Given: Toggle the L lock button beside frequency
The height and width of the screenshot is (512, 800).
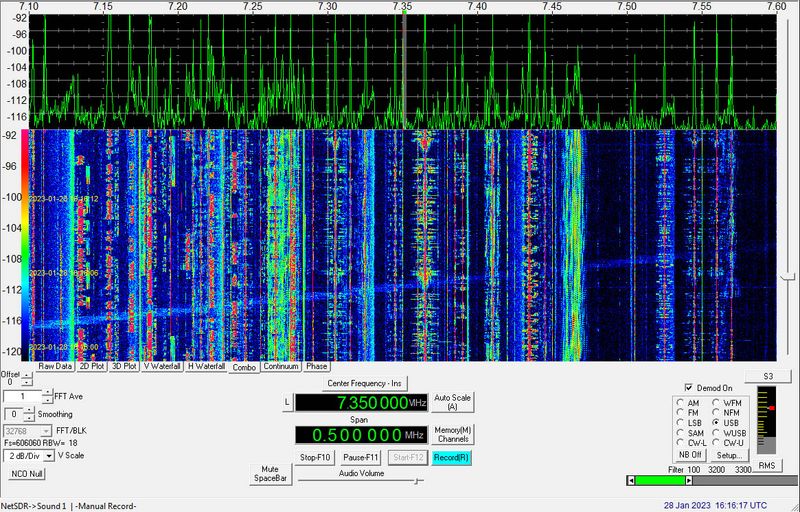Looking at the screenshot, I should coord(287,402).
